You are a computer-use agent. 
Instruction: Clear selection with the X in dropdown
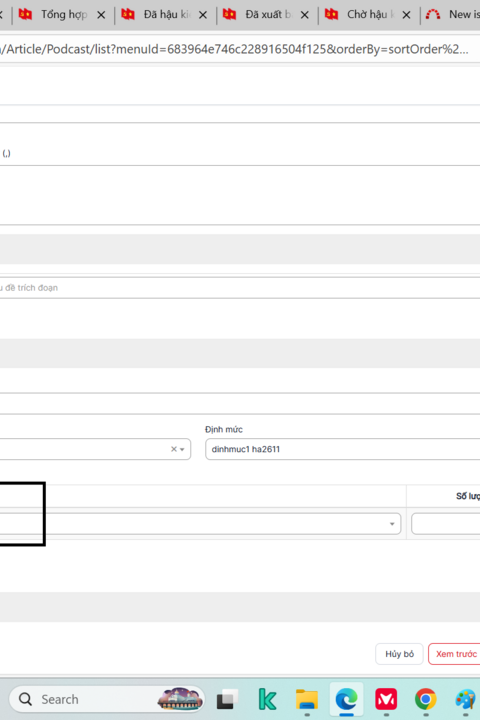pos(174,449)
